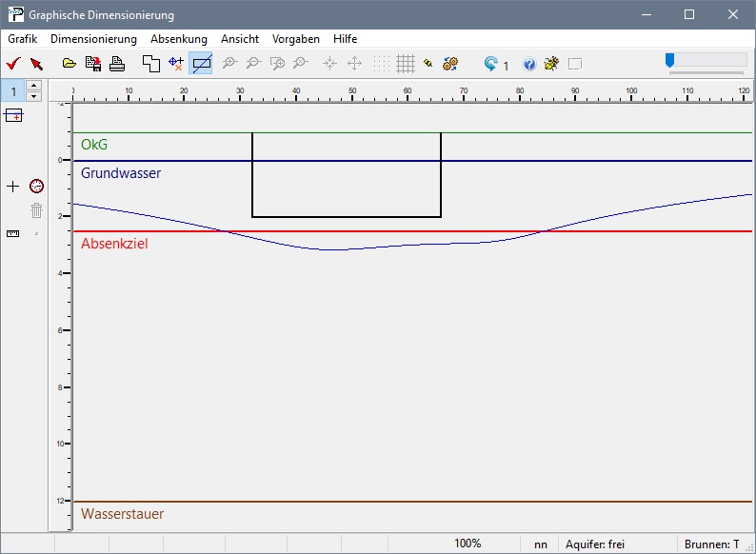Open the Ansicht menu
756x554 pixels.
pos(239,39)
